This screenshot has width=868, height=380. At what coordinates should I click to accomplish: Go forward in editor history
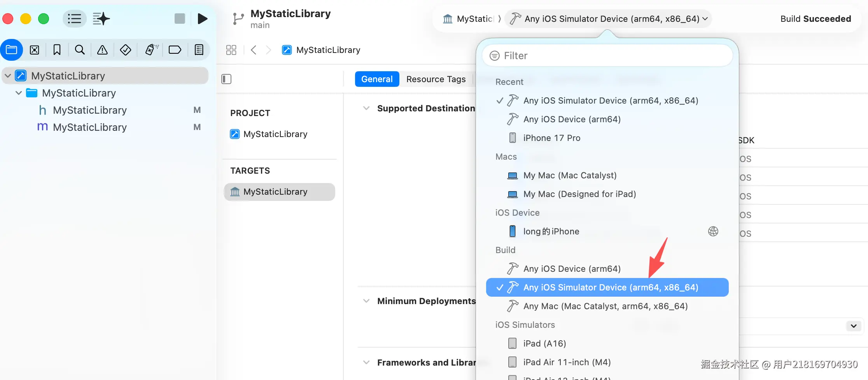(268, 50)
